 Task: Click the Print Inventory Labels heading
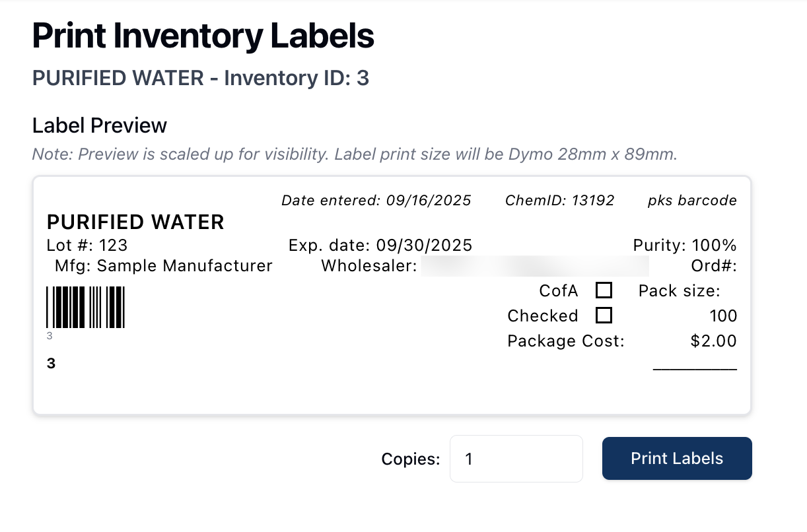click(203, 36)
